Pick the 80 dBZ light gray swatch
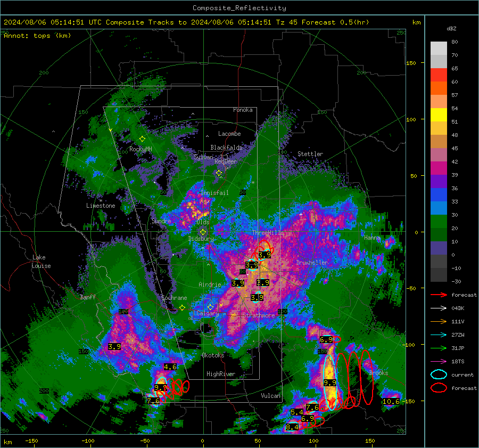Image resolution: width=479 pixels, height=448 pixels. pos(439,48)
